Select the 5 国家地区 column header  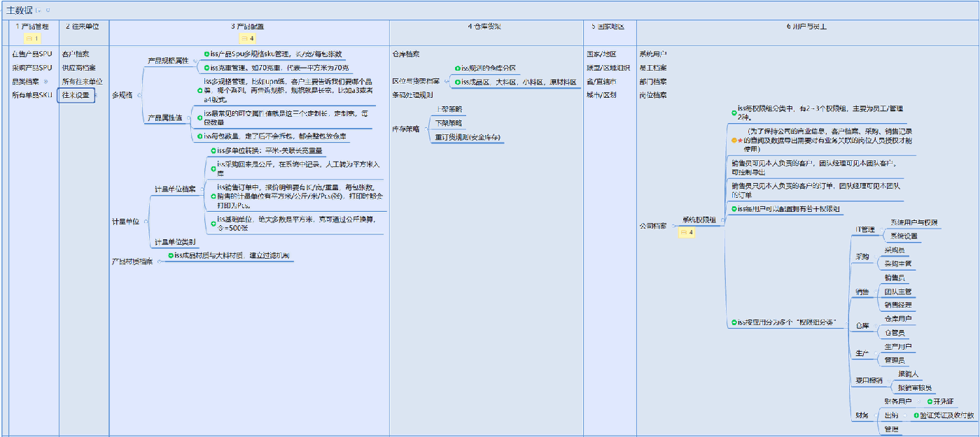(607, 27)
